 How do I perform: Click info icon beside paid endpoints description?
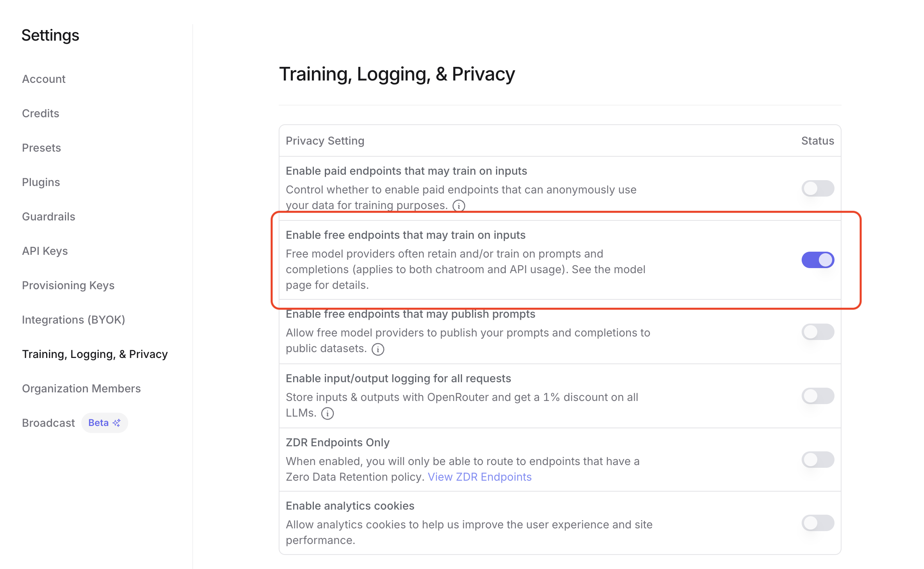[459, 206]
